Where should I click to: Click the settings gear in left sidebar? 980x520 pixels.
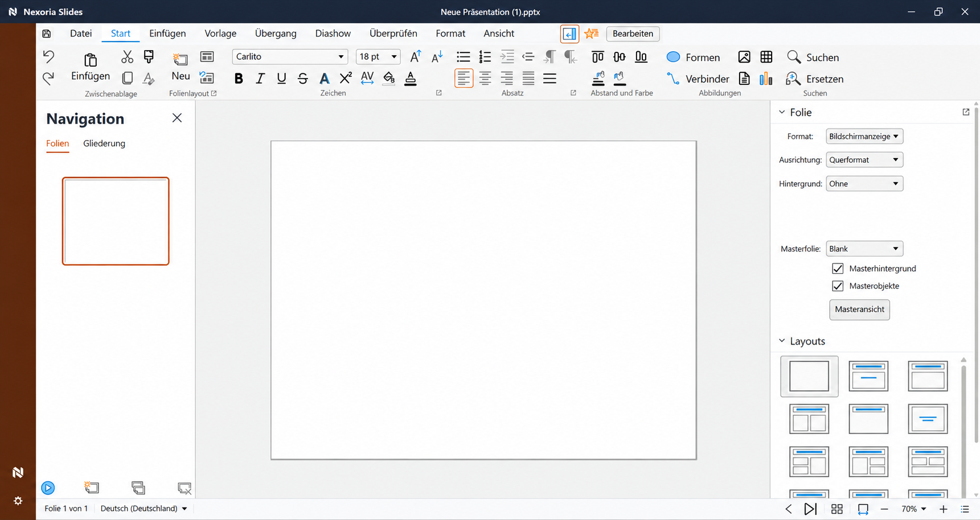tap(18, 501)
